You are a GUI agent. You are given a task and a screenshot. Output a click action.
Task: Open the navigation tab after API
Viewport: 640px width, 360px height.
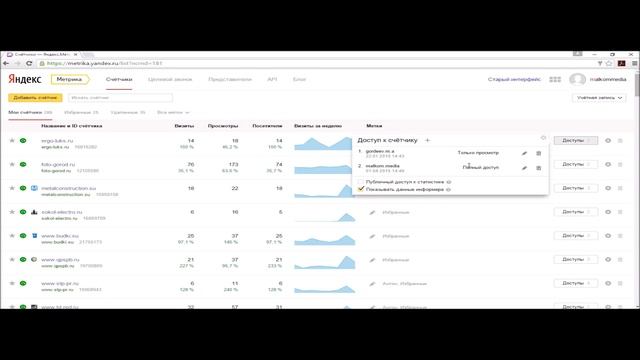coord(299,79)
